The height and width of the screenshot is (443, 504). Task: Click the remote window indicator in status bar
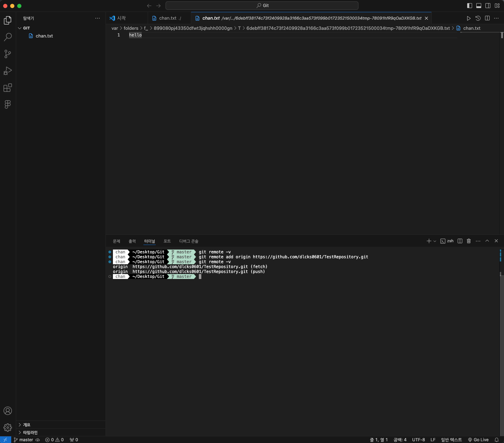[5, 440]
